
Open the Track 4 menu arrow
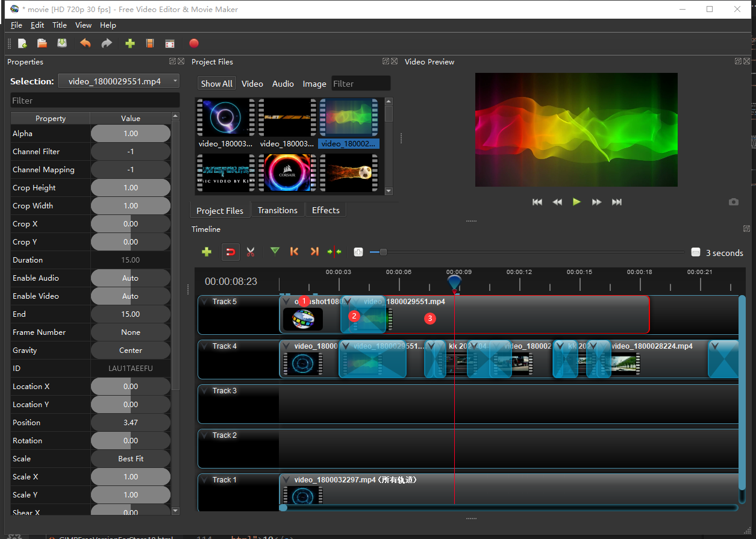click(205, 346)
